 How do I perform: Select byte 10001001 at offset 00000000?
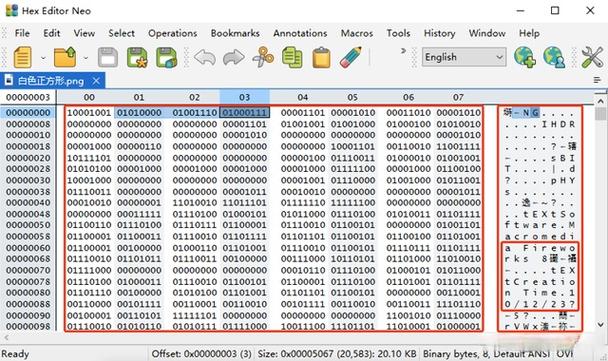pyautogui.click(x=89, y=113)
